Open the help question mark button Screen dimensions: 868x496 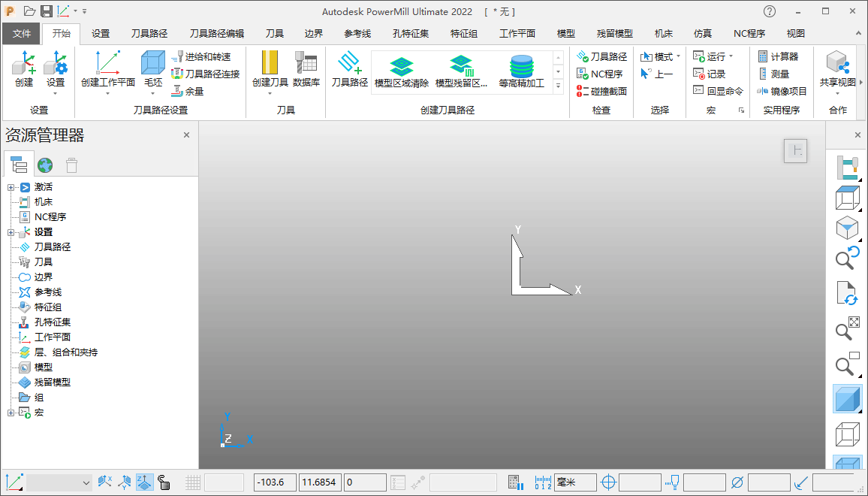tap(770, 11)
